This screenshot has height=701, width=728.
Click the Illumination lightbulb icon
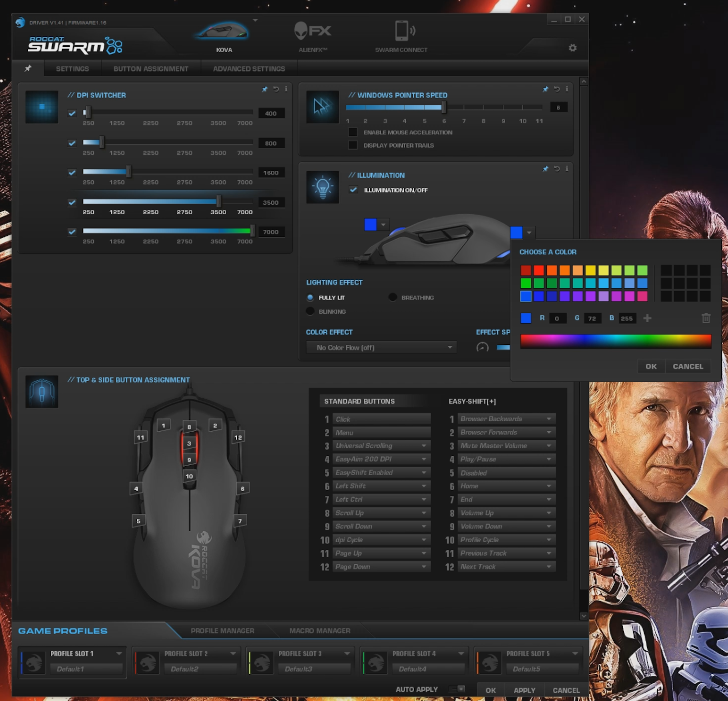[x=322, y=187]
